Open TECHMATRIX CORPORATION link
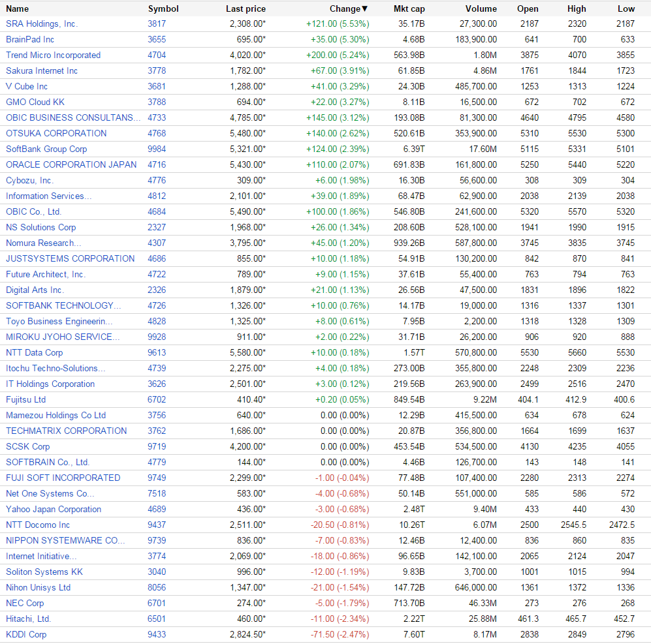The image size is (651, 644). pos(66,431)
